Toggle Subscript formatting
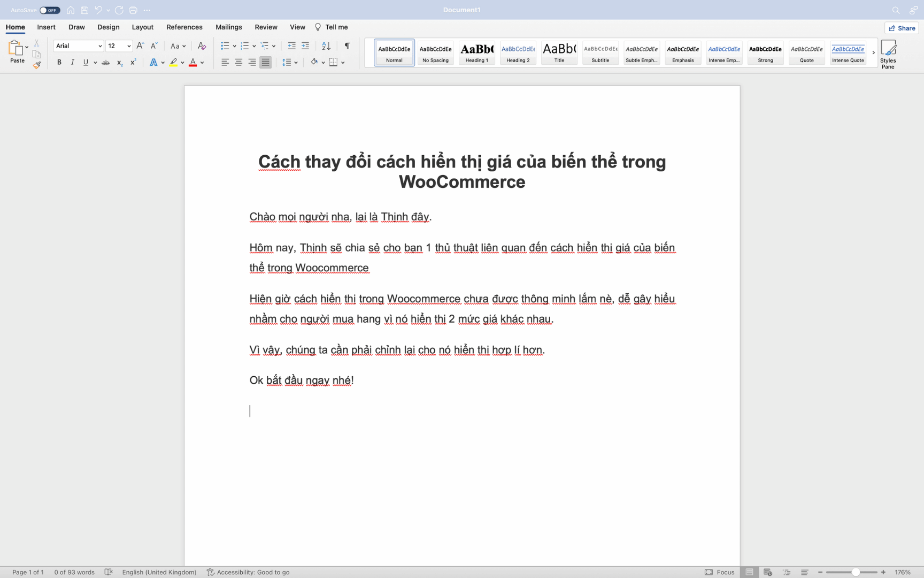 tap(120, 63)
